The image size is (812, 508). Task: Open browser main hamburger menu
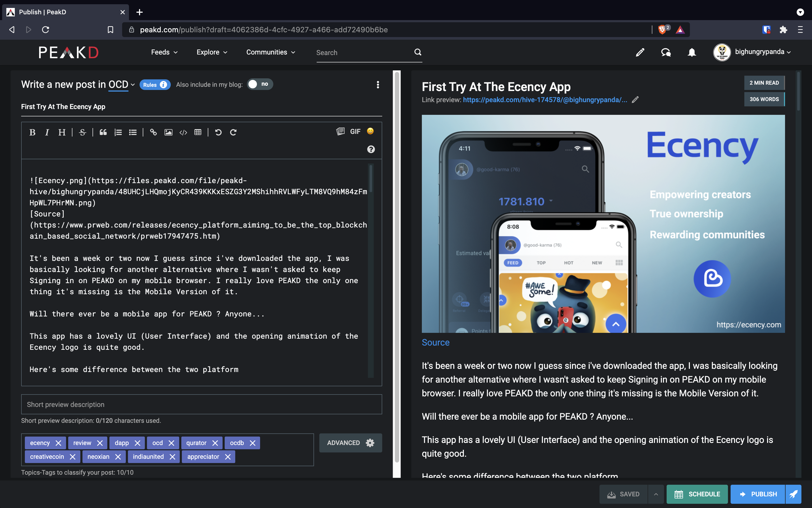pyautogui.click(x=800, y=30)
